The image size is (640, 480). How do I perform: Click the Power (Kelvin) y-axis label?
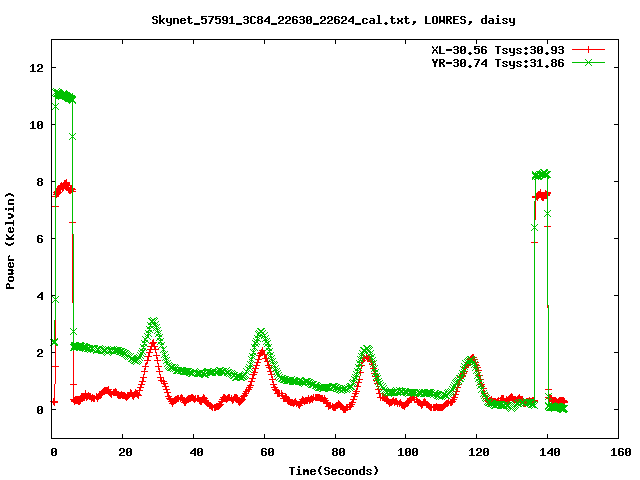pyautogui.click(x=10, y=241)
